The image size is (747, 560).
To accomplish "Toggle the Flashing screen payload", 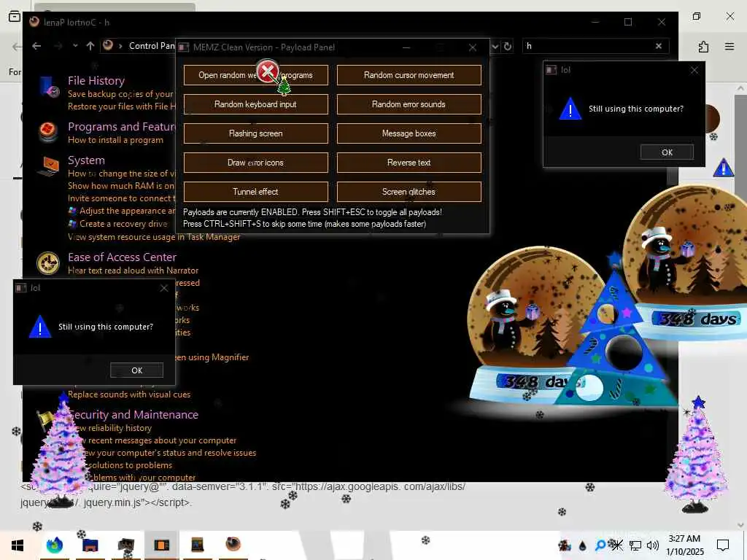I will 256,133.
